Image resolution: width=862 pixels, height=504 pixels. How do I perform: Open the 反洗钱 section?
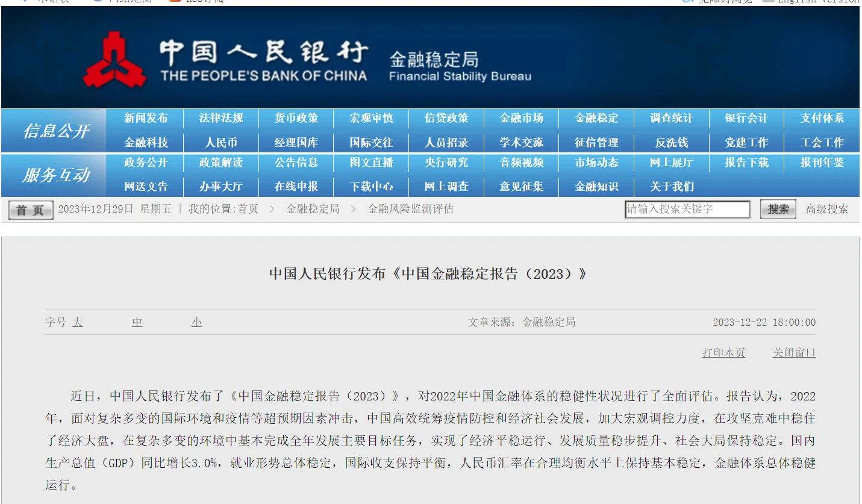[671, 142]
